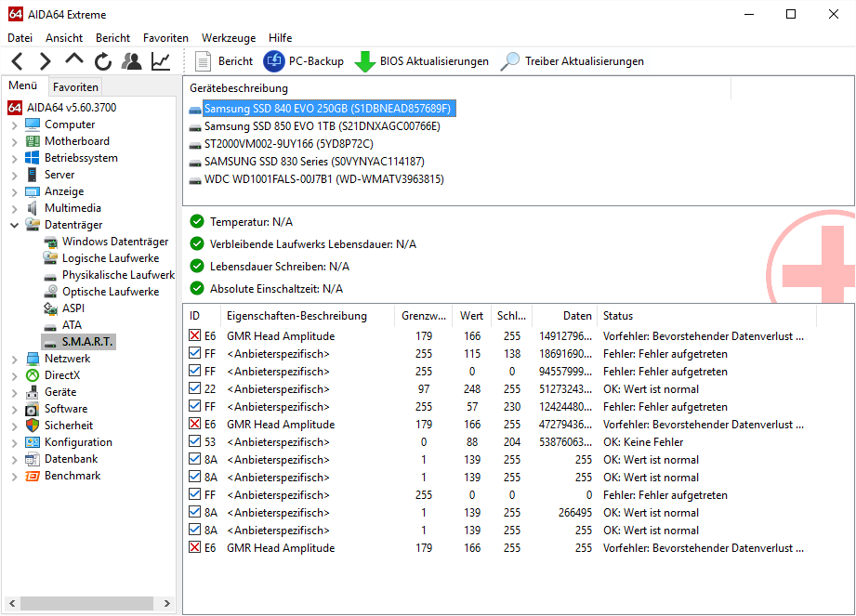Image resolution: width=856 pixels, height=616 pixels.
Task: Open Windows Datenträger under Datenträger
Action: 115,242
